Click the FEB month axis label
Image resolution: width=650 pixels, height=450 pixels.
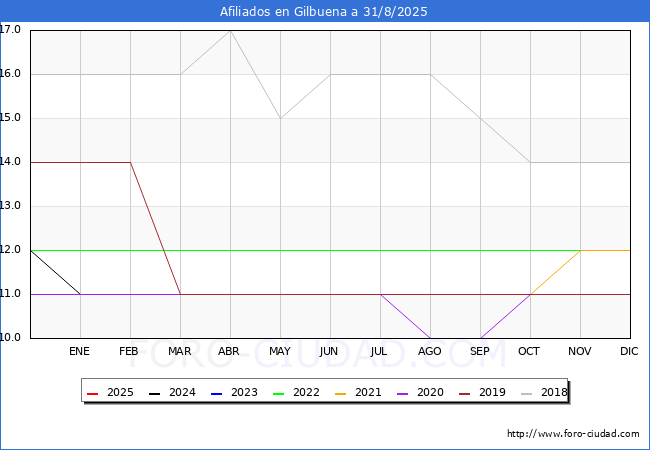[129, 351]
